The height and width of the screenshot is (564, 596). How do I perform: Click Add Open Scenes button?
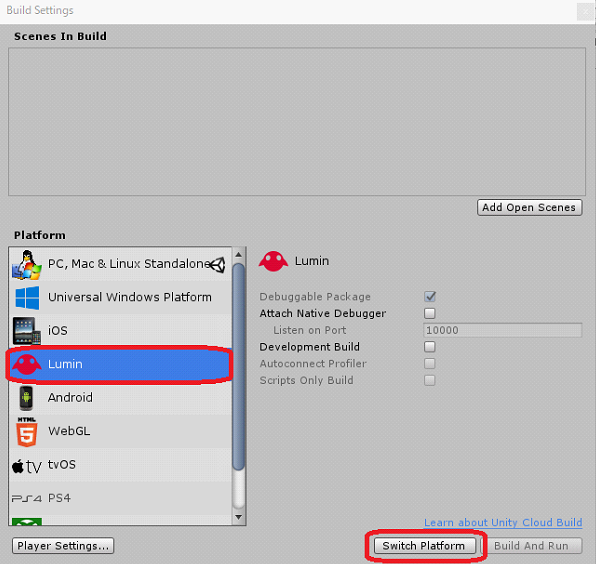coord(529,208)
